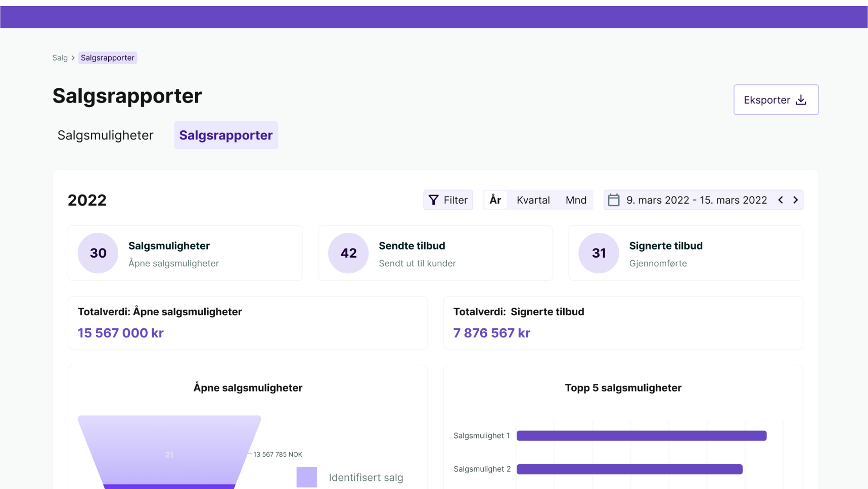
Task: Navigate back via the Salg breadcrumb link
Action: point(60,58)
